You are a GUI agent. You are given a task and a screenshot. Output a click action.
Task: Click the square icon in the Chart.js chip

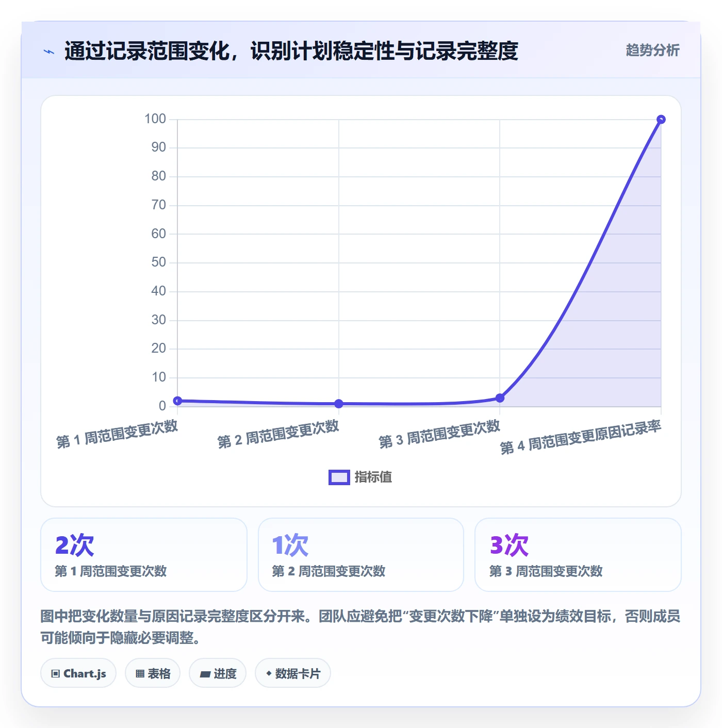(55, 674)
